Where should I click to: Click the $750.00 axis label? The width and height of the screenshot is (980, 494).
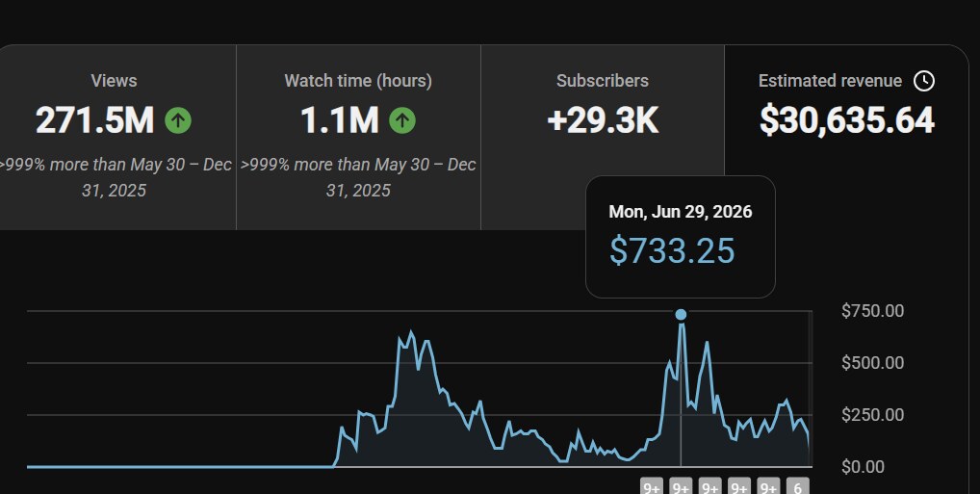click(872, 311)
